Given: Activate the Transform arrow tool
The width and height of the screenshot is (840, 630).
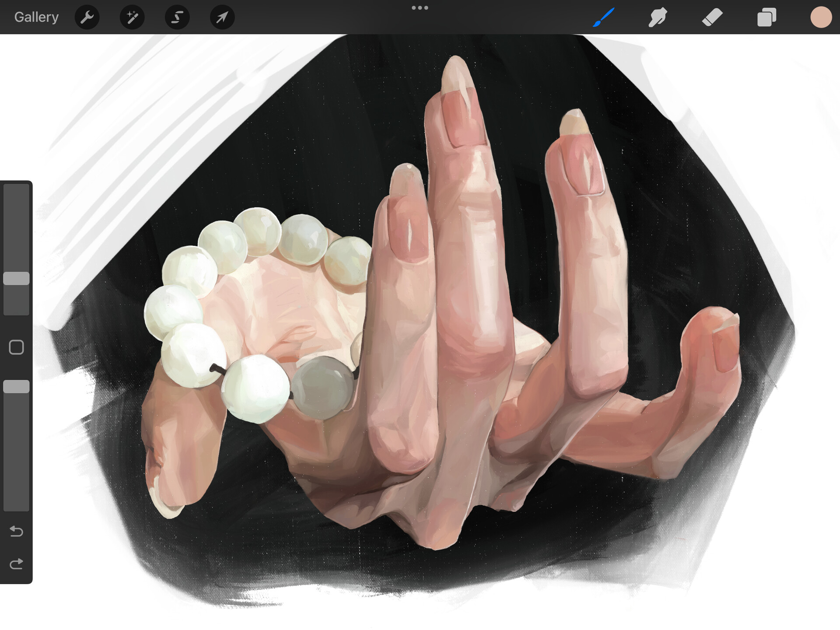Looking at the screenshot, I should (x=222, y=17).
